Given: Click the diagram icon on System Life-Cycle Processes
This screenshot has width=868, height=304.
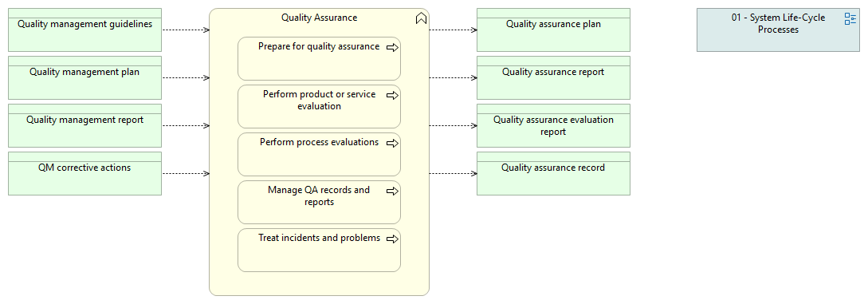Looking at the screenshot, I should pos(850,19).
